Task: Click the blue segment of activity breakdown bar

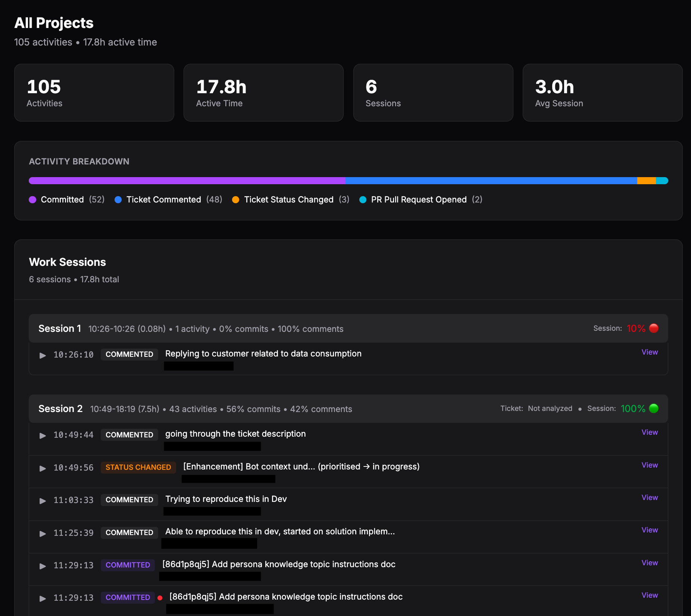Action: tap(491, 181)
